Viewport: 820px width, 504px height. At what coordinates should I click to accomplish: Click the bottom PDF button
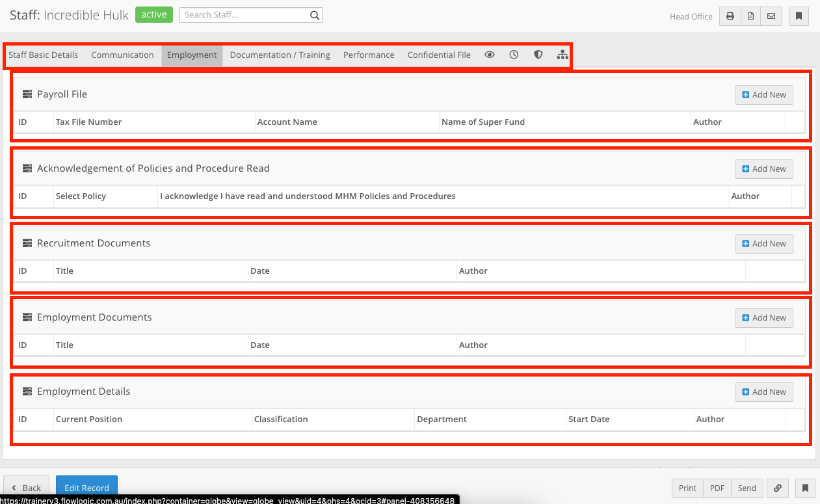717,488
